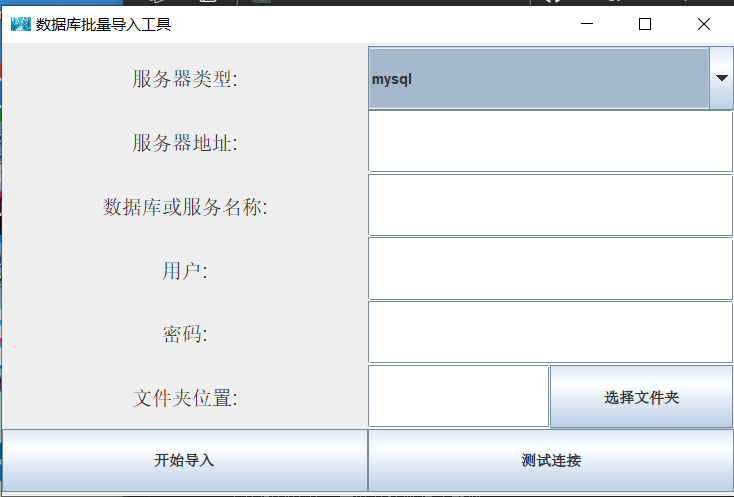Image resolution: width=734 pixels, height=497 pixels.
Task: Maximize the 数据库批量导入工具 window
Action: [645, 24]
